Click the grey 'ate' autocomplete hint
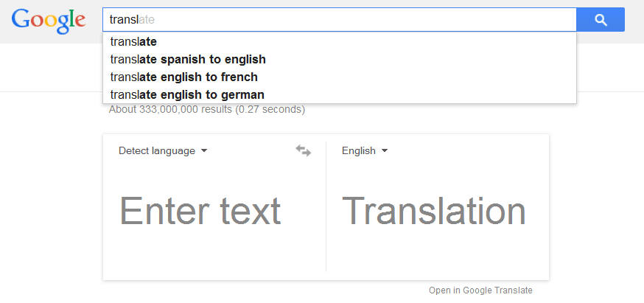Image resolution: width=644 pixels, height=303 pixels. click(x=147, y=20)
